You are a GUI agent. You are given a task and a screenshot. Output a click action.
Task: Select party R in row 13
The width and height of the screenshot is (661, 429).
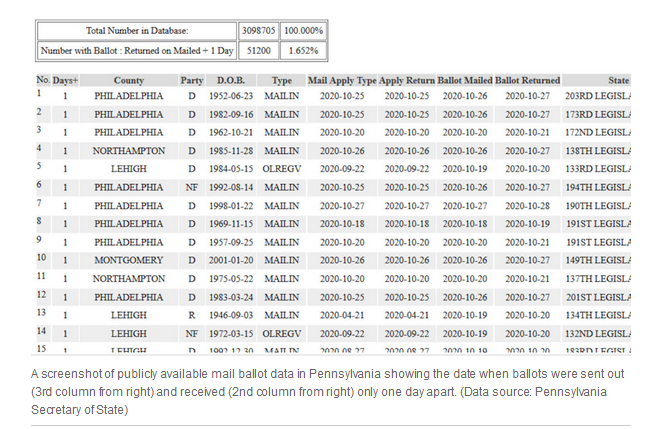pos(192,315)
